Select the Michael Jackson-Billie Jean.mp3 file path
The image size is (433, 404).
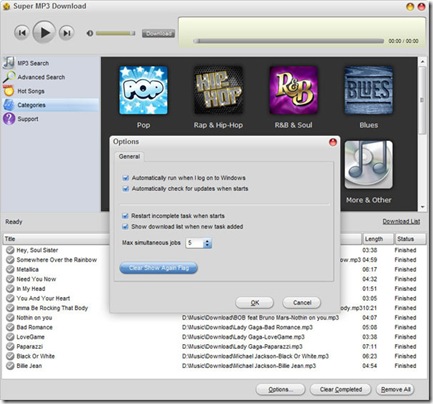click(x=249, y=366)
